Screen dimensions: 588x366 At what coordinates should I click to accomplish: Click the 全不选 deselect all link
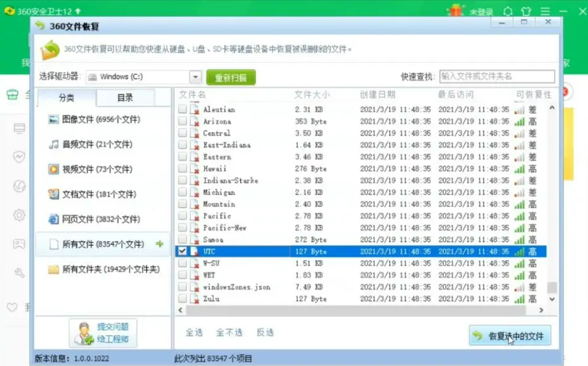click(229, 332)
